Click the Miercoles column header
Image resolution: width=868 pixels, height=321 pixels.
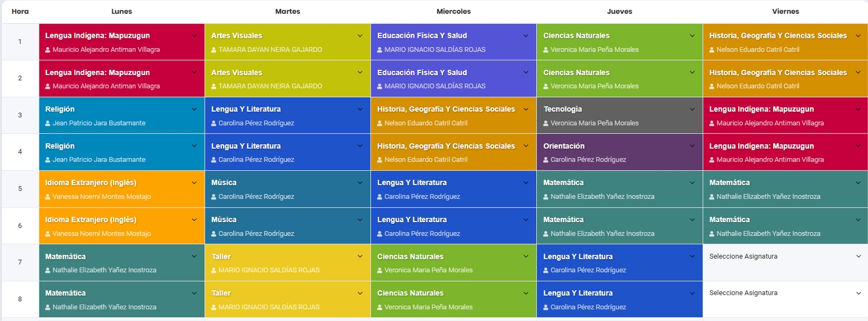pos(454,12)
